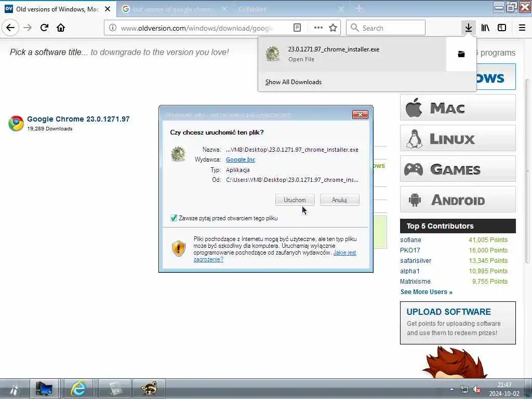The width and height of the screenshot is (532, 399).
Task: Click the network tray icon
Action: (464, 390)
